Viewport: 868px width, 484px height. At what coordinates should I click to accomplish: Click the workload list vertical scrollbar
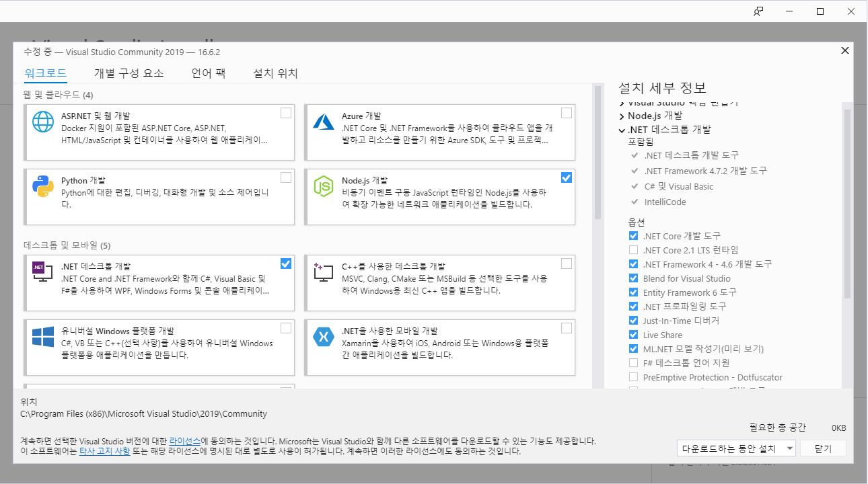click(x=598, y=152)
